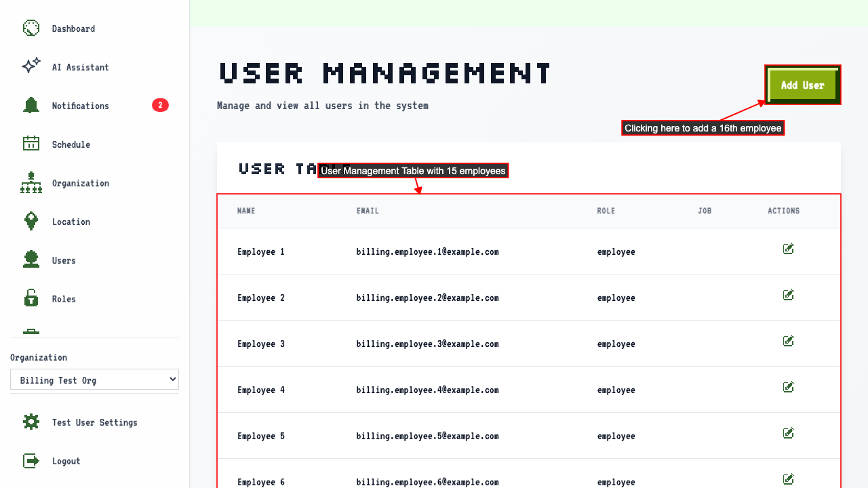Edit Employee 2 using its pencil icon
The width and height of the screenshot is (868, 488).
[788, 296]
